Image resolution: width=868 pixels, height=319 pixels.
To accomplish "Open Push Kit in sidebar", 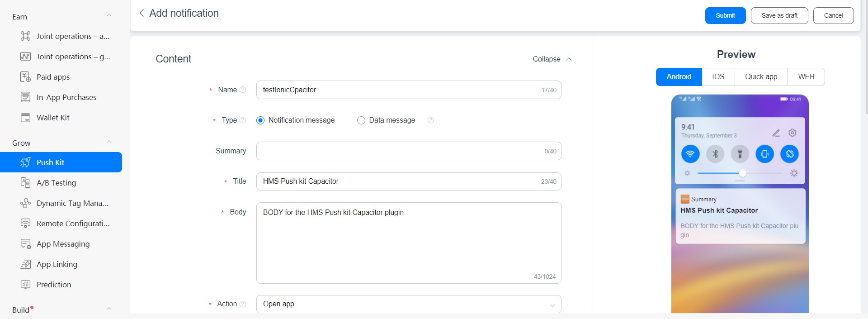I will [61, 162].
